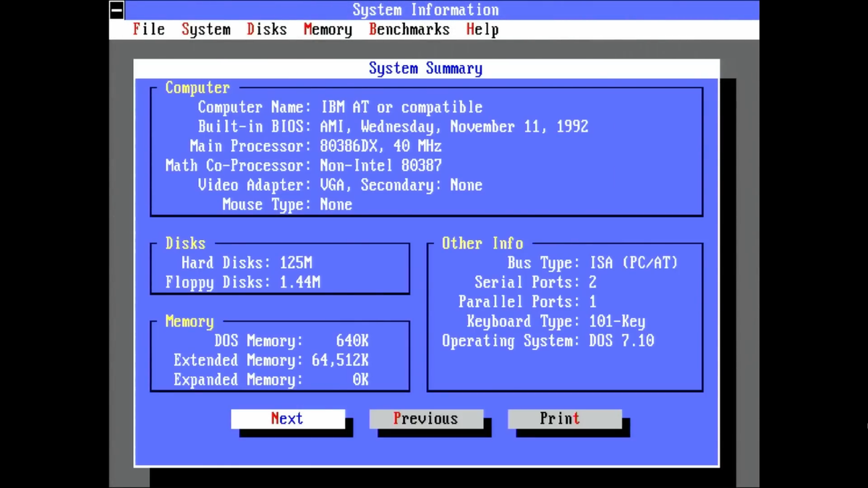The image size is (868, 488).
Task: Open the Memory menu
Action: pyautogui.click(x=327, y=29)
